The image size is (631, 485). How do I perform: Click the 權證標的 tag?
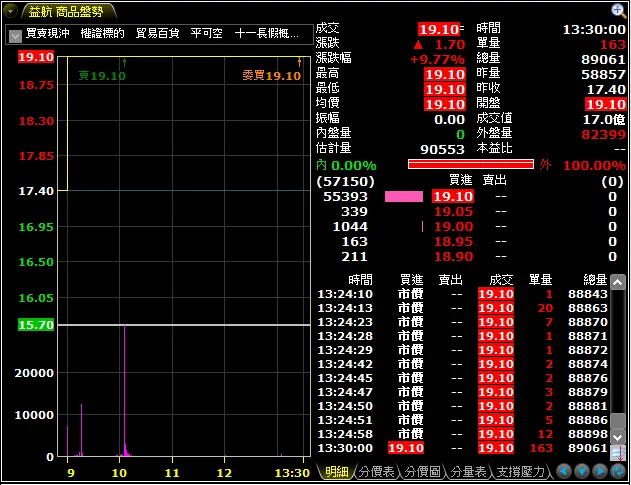point(102,33)
